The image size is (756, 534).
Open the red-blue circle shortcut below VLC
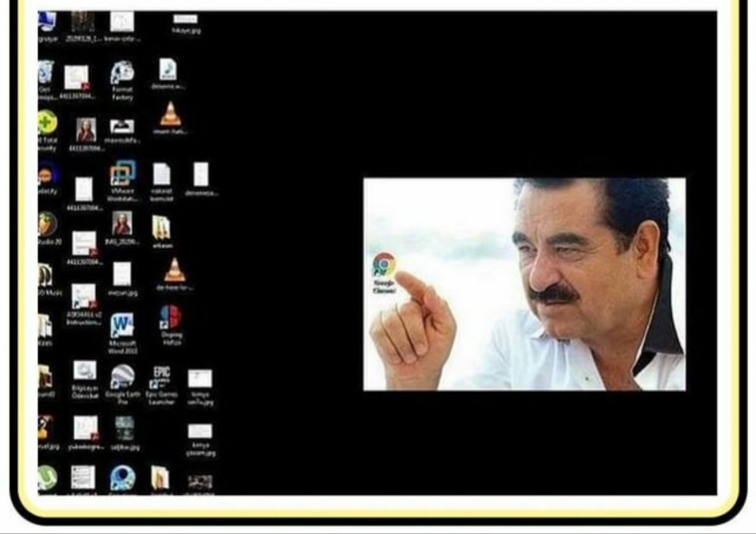click(x=170, y=317)
